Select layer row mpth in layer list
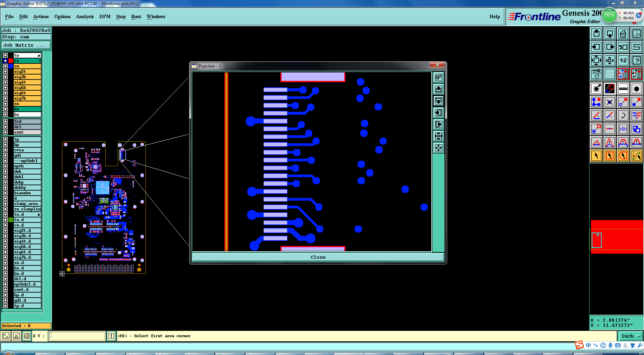Image resolution: width=644 pixels, height=355 pixels. point(27,166)
